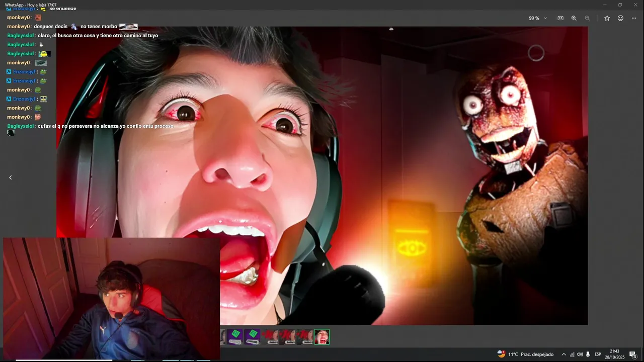Switch to actual size 1:1 view
The width and height of the screenshot is (644, 362).
click(x=560, y=18)
